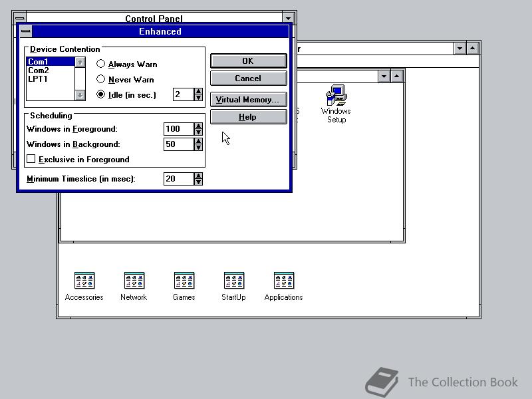Enable Exclusive in Foreground checkbox

78,159
